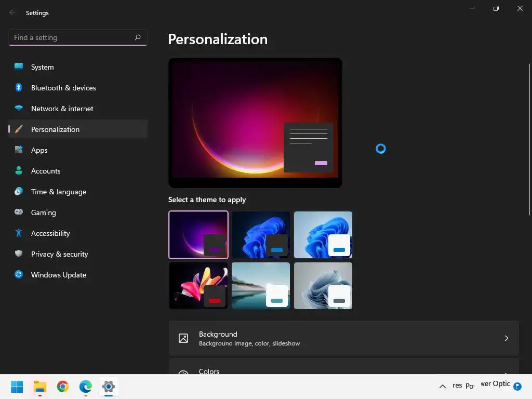This screenshot has height=399, width=532.
Task: Click the Find a setting search box
Action: point(78,37)
